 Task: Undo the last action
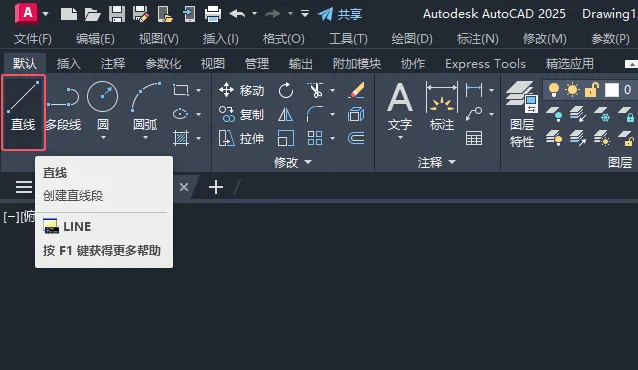(x=237, y=14)
